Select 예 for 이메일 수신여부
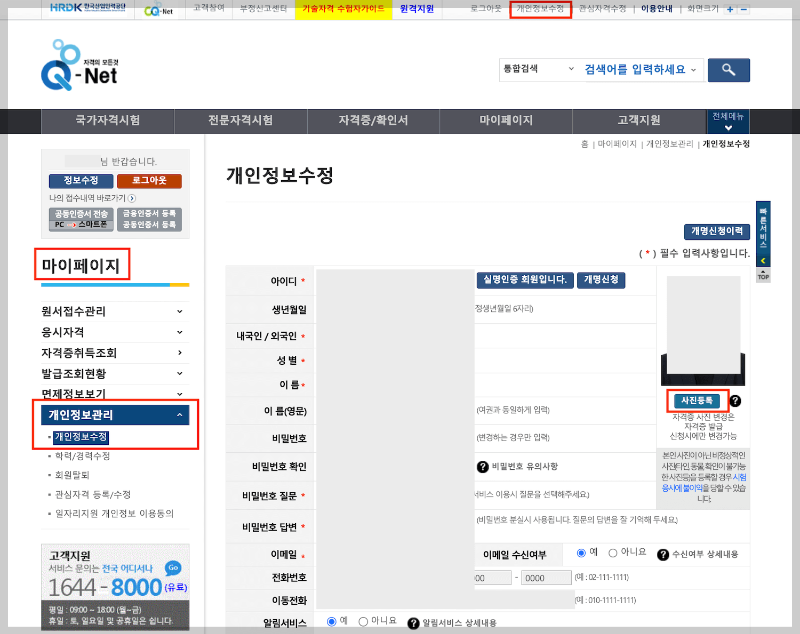This screenshot has height=634, width=800. pyautogui.click(x=582, y=553)
